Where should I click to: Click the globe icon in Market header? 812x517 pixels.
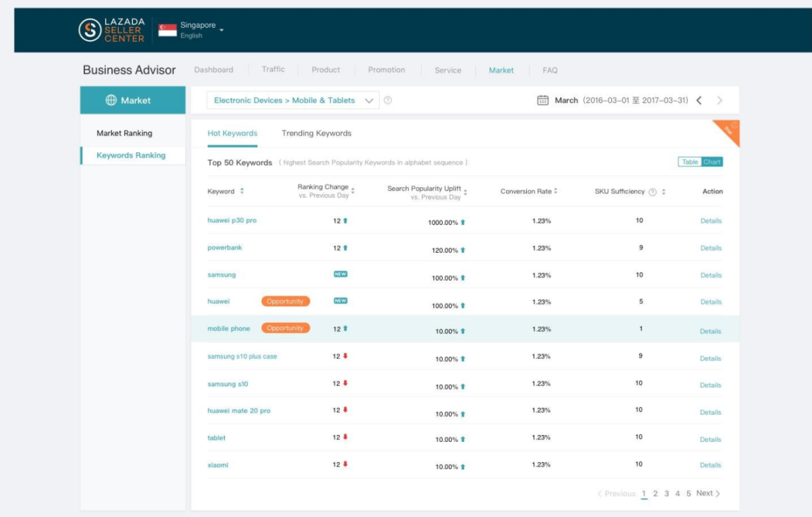click(111, 100)
